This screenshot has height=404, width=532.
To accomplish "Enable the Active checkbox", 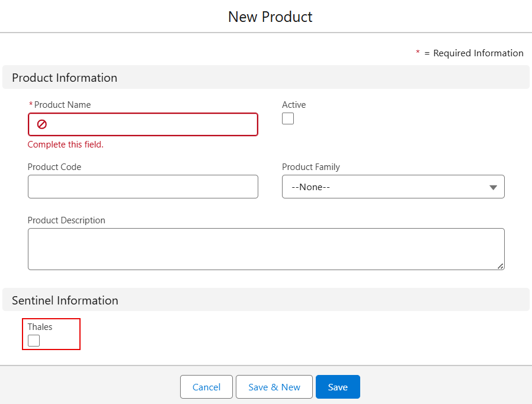I will click(x=288, y=118).
